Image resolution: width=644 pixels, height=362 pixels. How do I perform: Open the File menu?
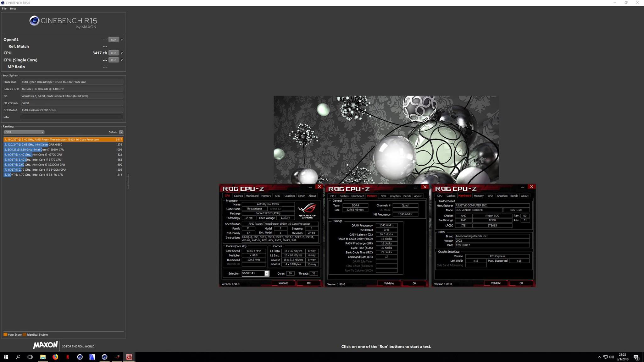pyautogui.click(x=4, y=8)
